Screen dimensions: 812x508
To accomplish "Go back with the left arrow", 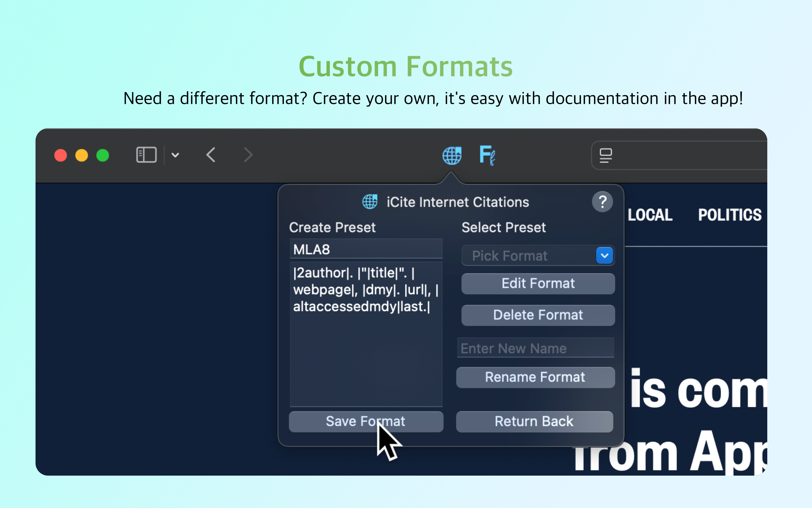I will pos(211,155).
